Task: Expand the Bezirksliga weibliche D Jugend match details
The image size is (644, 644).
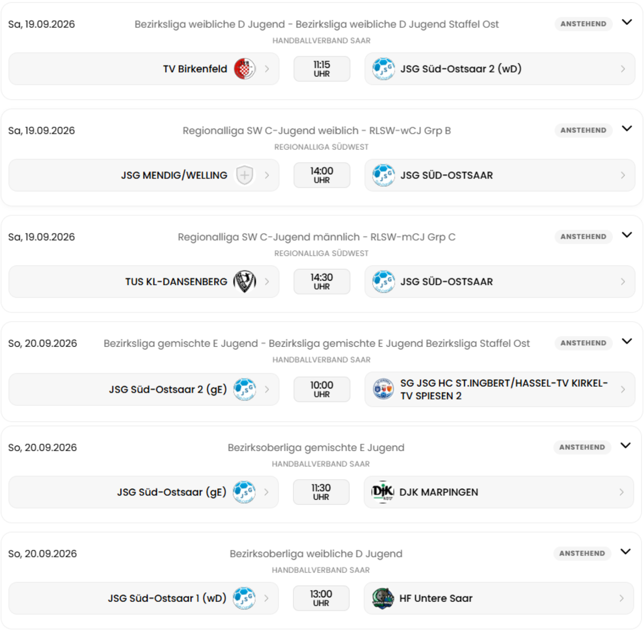Action: coord(627,22)
